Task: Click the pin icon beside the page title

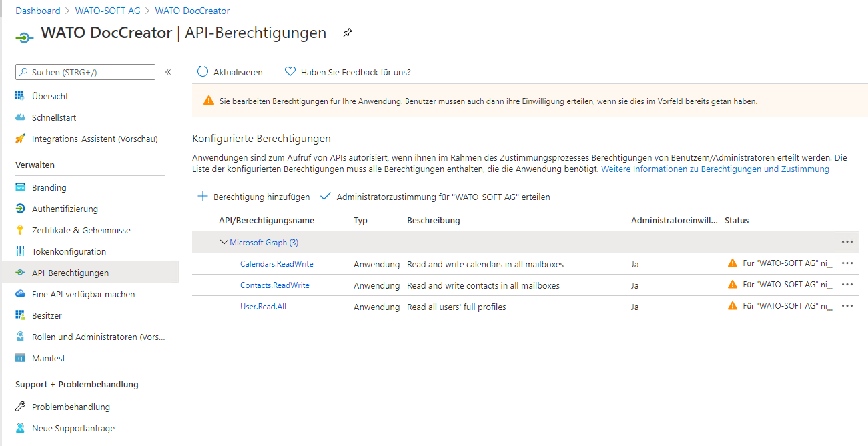Action: point(347,33)
